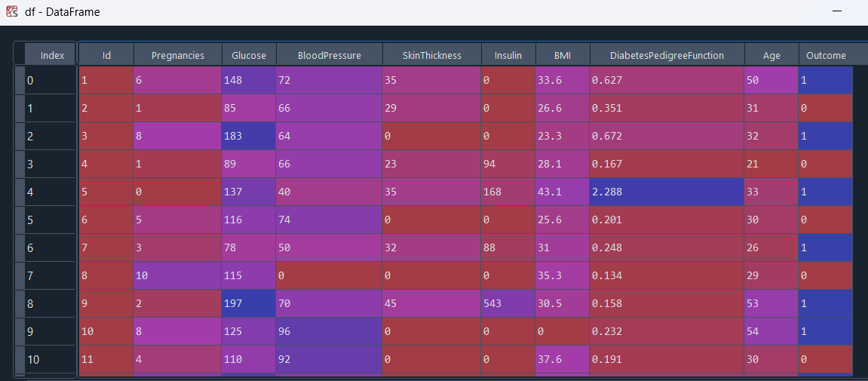Screen dimensions: 868x381
Task: Select the BMI cell showing 43.1
Action: click(562, 192)
